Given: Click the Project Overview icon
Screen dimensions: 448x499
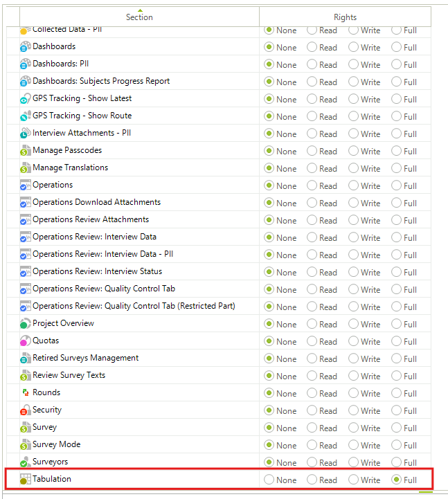Looking at the screenshot, I should tap(25, 323).
